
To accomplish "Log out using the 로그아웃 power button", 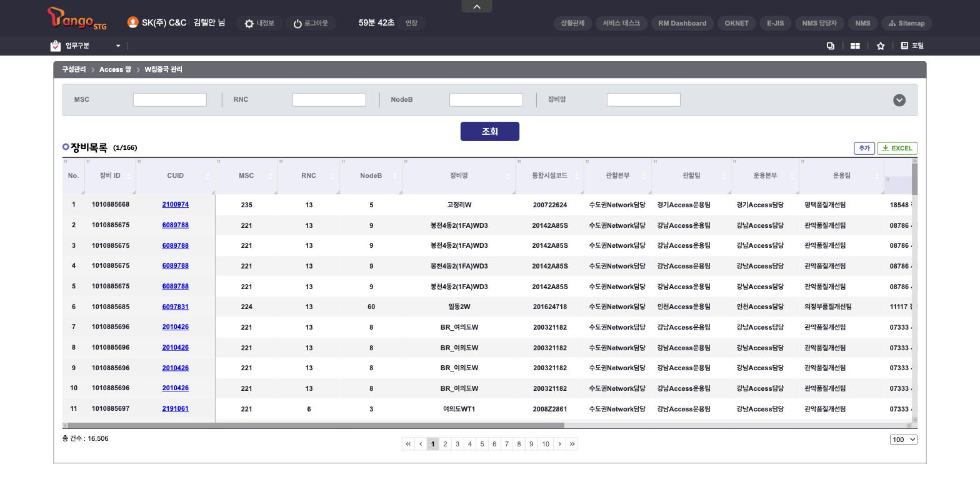I will [311, 23].
